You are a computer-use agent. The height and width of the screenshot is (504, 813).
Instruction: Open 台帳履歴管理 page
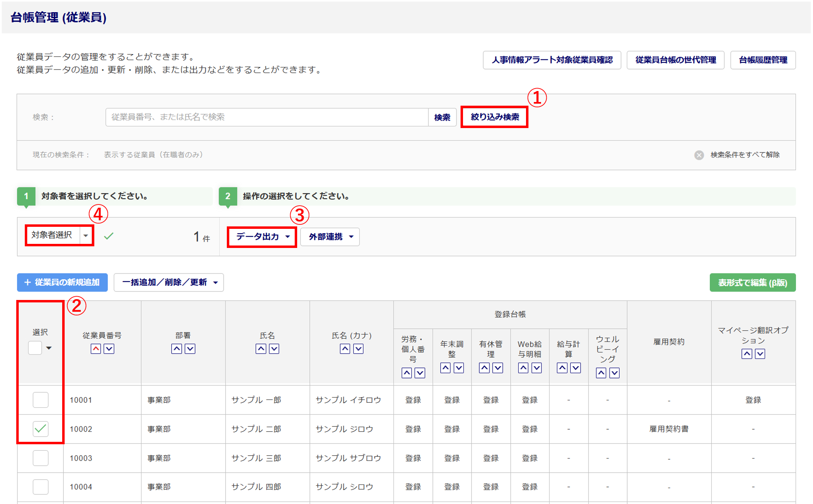click(x=763, y=60)
